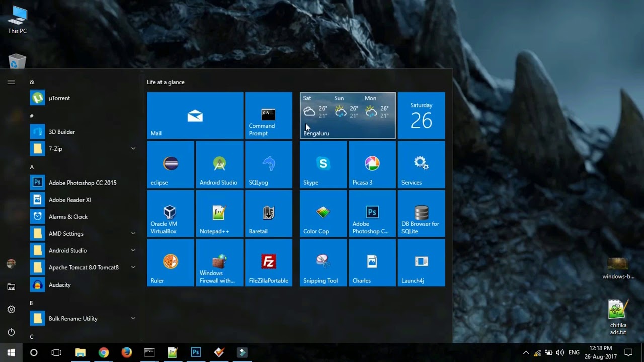Open the Picasa 3 tile
The height and width of the screenshot is (362, 644).
(372, 164)
